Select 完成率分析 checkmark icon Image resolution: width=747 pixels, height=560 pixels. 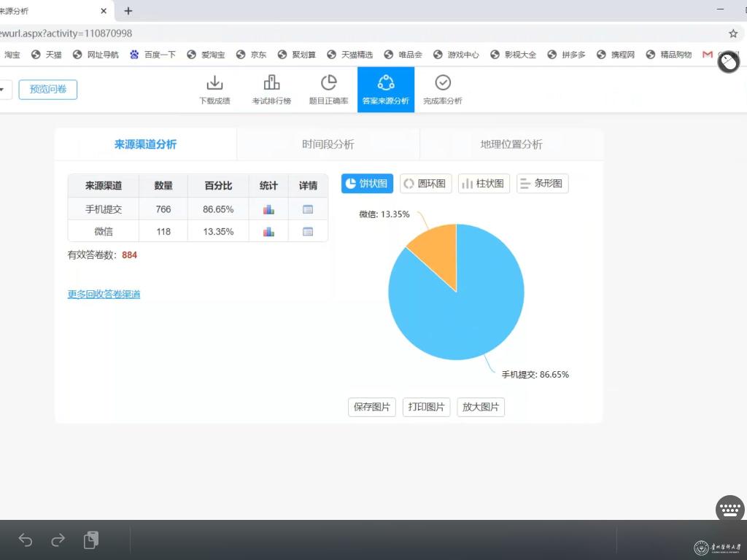[x=442, y=82]
